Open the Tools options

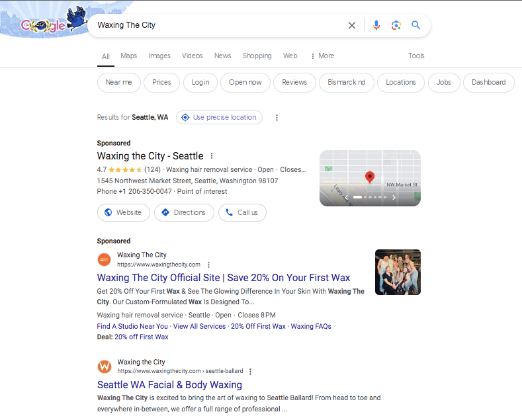coord(416,56)
